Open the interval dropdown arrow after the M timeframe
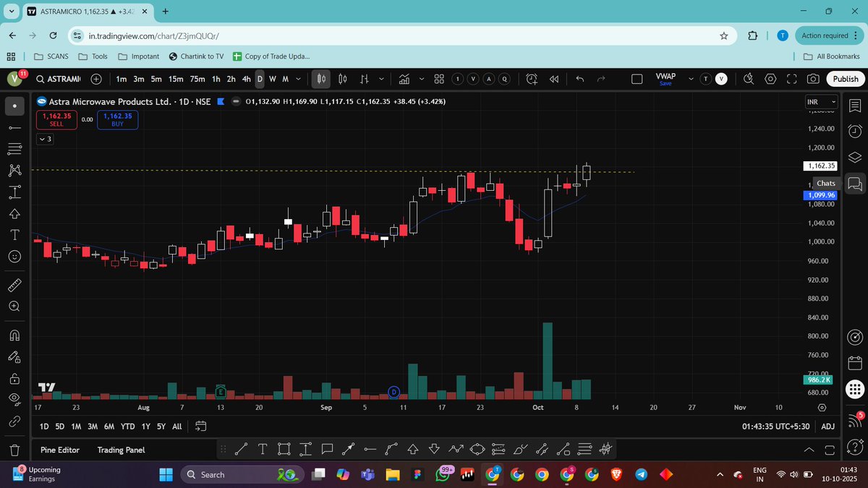The width and height of the screenshot is (868, 488). coord(298,79)
